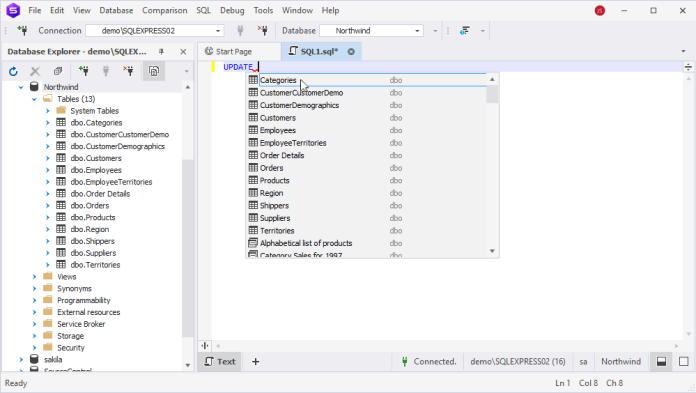Screen dimensions: 696x393
Task: Toggle the bottom panel layout icon
Action: click(x=661, y=361)
